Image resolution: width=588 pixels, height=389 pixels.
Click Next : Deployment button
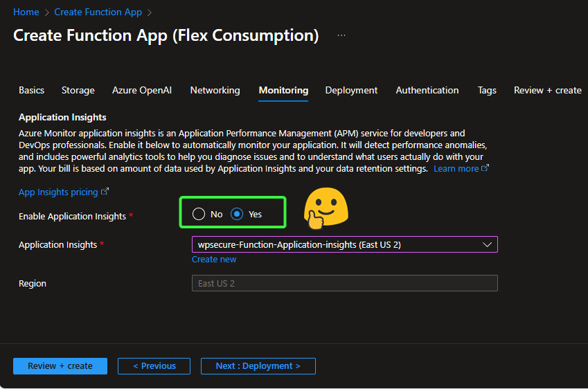pos(258,366)
